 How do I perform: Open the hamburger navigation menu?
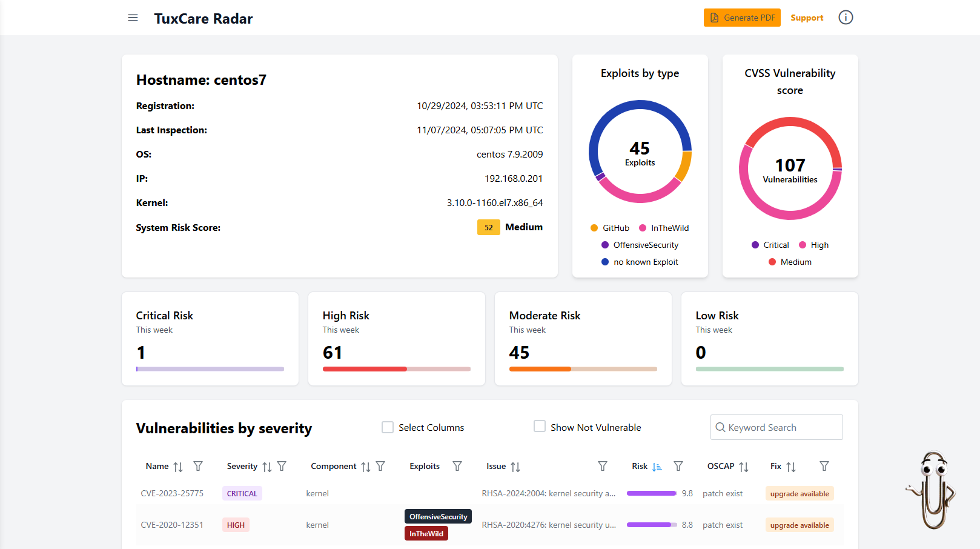point(133,18)
